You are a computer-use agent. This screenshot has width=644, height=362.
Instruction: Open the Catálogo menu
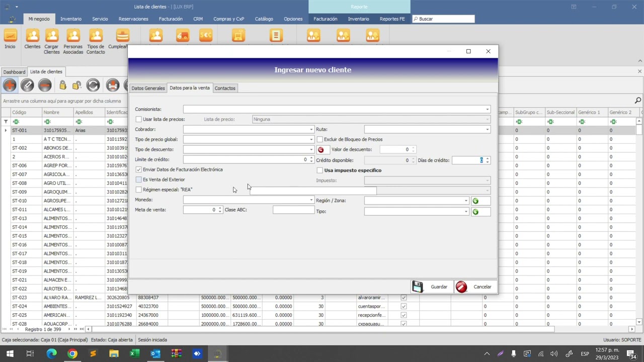click(x=264, y=19)
